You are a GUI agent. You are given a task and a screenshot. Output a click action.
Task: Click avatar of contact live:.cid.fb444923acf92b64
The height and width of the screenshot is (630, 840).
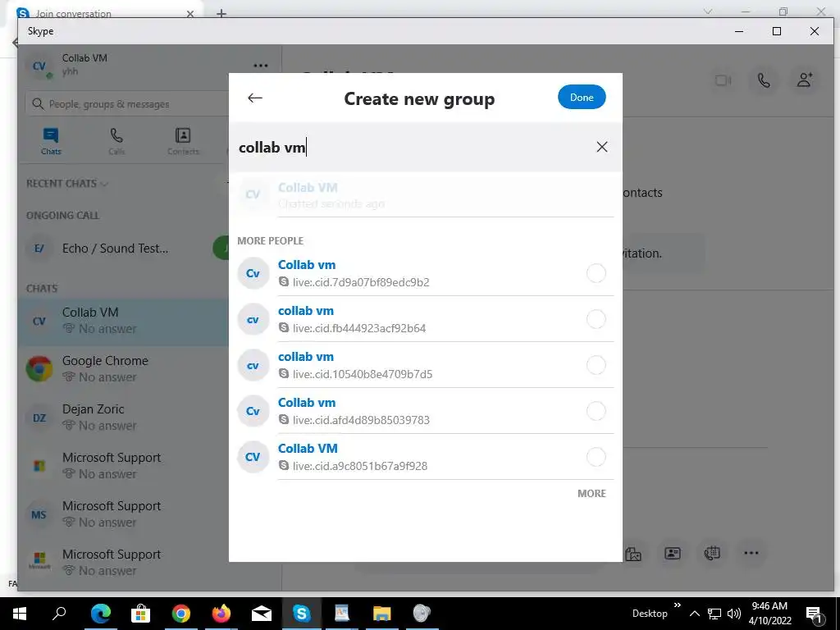tap(253, 319)
